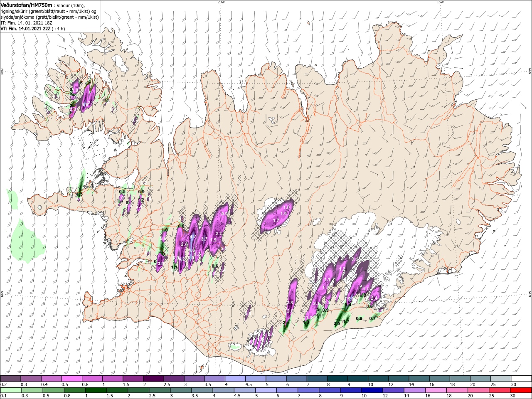
Task: Click the bright red 30 swatch at legend end
Action: click(521, 390)
